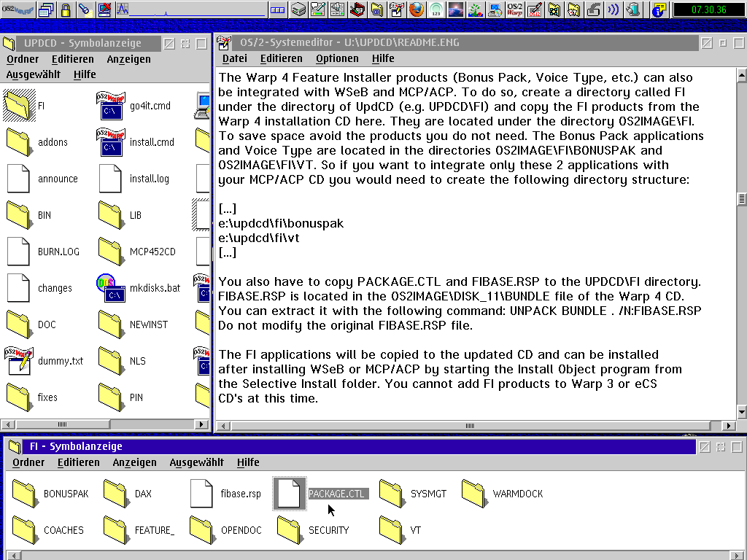Viewport: 747px width, 560px height.
Task: Open the CPU activity monitor graph icon
Action: coord(123,9)
